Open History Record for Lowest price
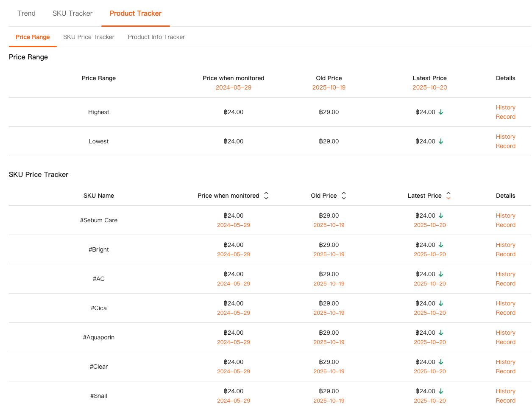 coord(505,141)
